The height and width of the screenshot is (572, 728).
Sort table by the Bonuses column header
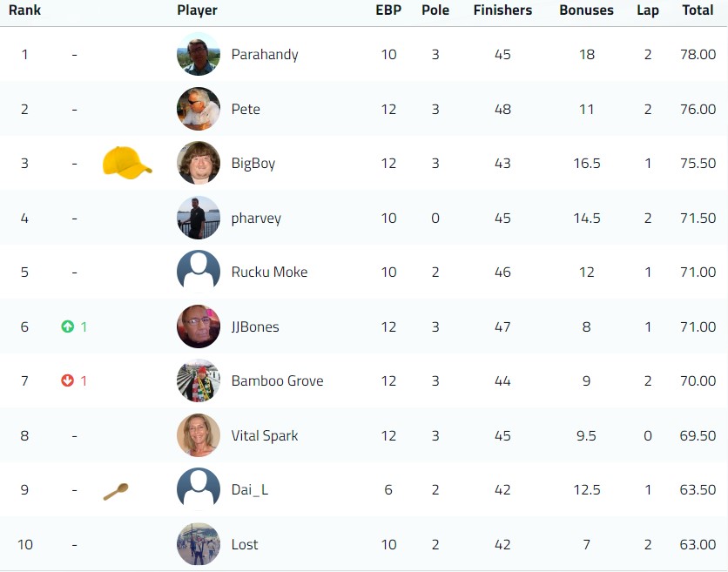coord(586,10)
